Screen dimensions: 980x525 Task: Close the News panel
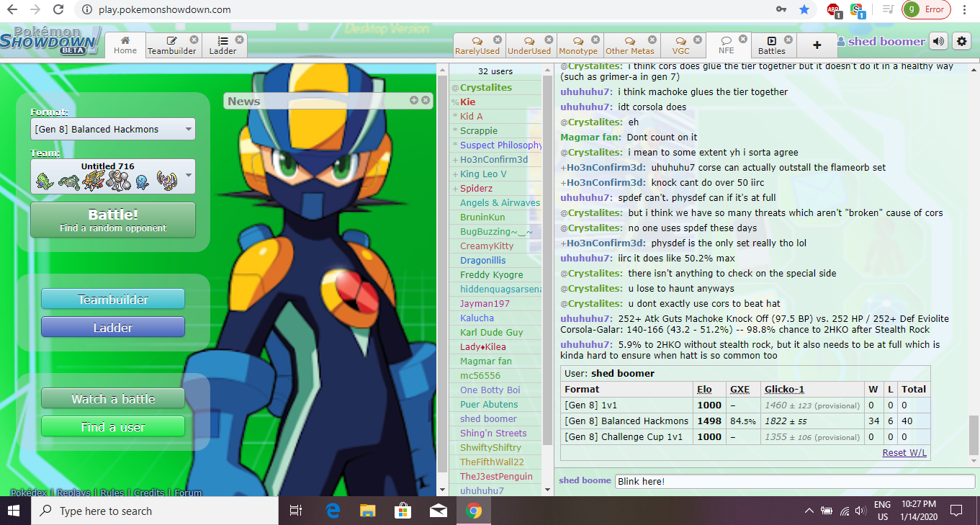coord(425,100)
